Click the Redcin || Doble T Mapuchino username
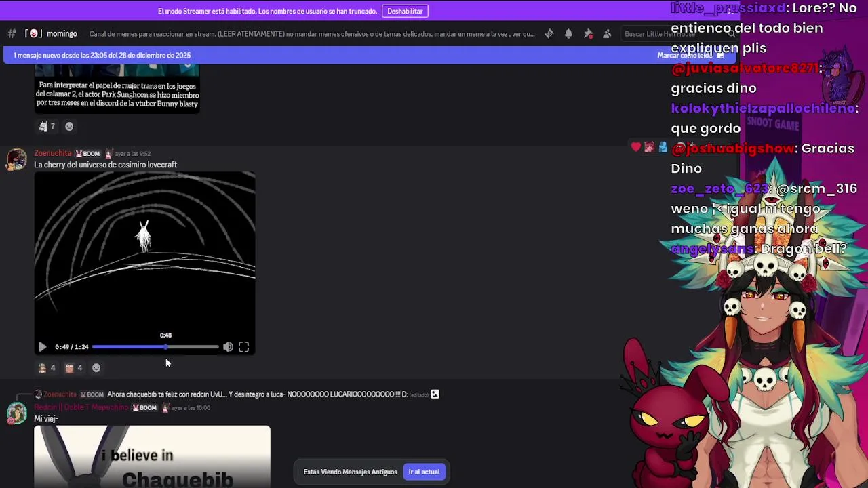The image size is (868, 488). point(81,407)
